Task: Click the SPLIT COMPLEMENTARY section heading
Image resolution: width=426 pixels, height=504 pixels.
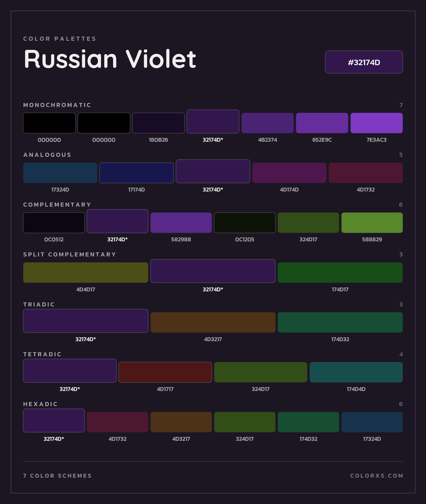Action: 70,255
